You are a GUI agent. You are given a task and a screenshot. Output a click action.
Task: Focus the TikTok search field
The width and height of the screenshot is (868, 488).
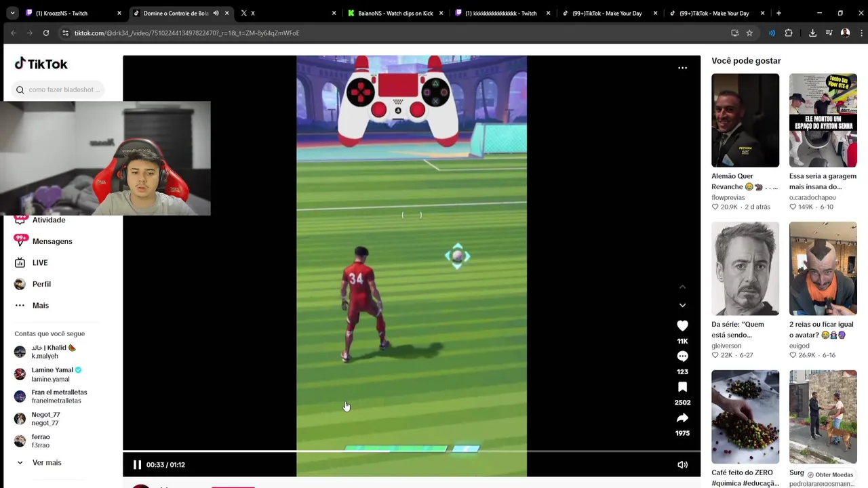(58, 89)
